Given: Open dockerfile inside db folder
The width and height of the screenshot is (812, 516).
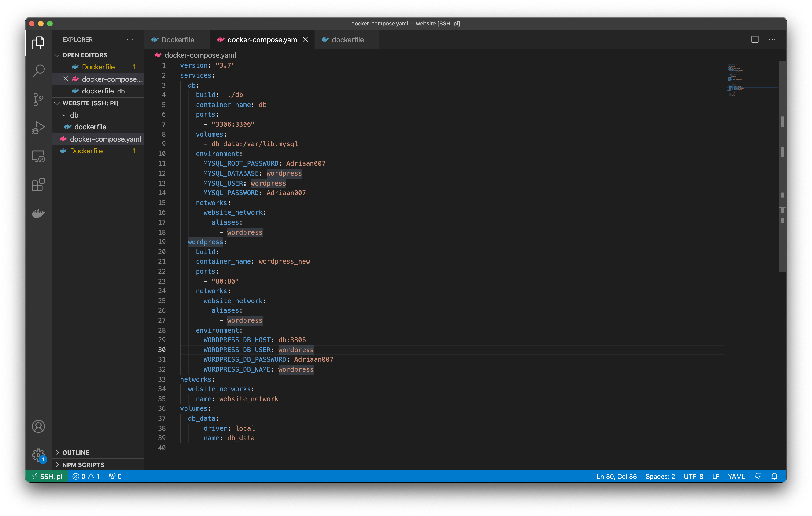Looking at the screenshot, I should pyautogui.click(x=98, y=127).
